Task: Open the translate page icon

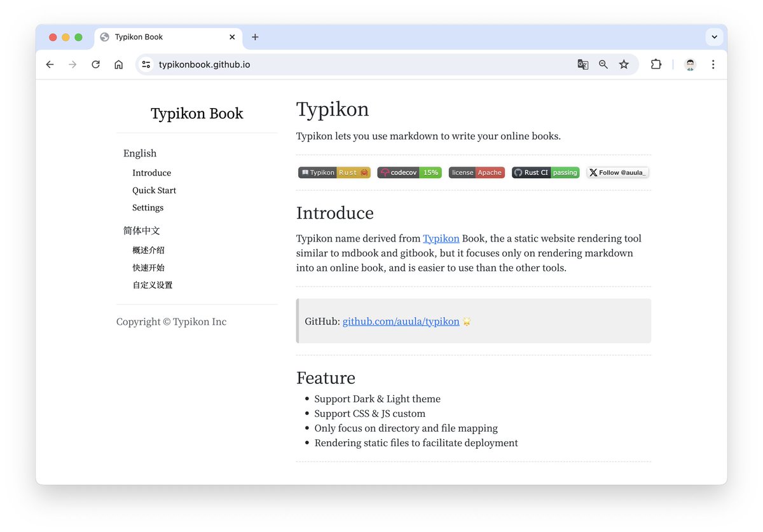Action: [582, 64]
